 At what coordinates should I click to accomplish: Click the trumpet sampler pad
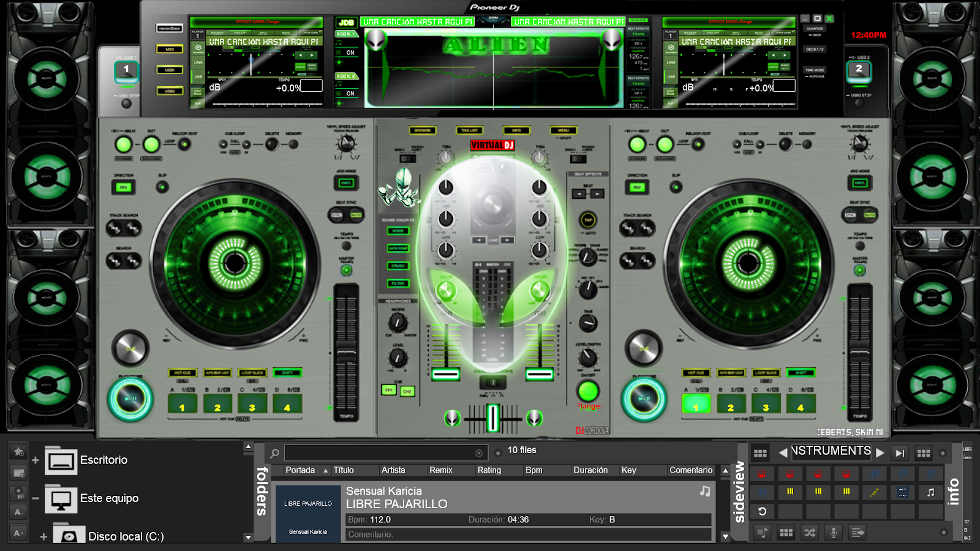874,492
